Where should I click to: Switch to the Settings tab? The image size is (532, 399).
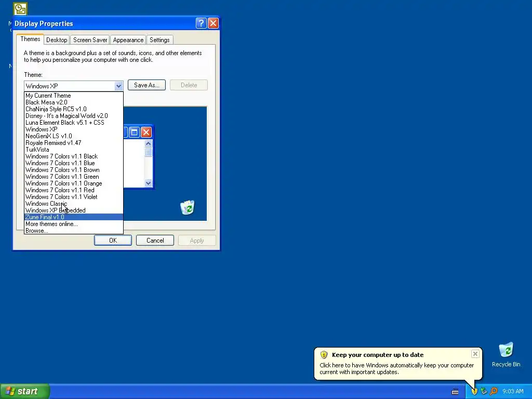point(159,39)
